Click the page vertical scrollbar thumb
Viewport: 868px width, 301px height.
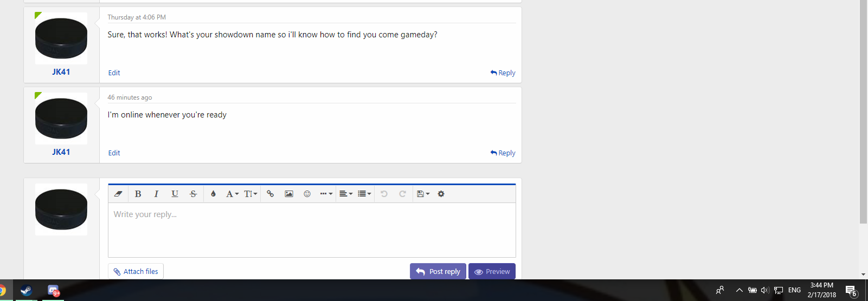(x=864, y=112)
